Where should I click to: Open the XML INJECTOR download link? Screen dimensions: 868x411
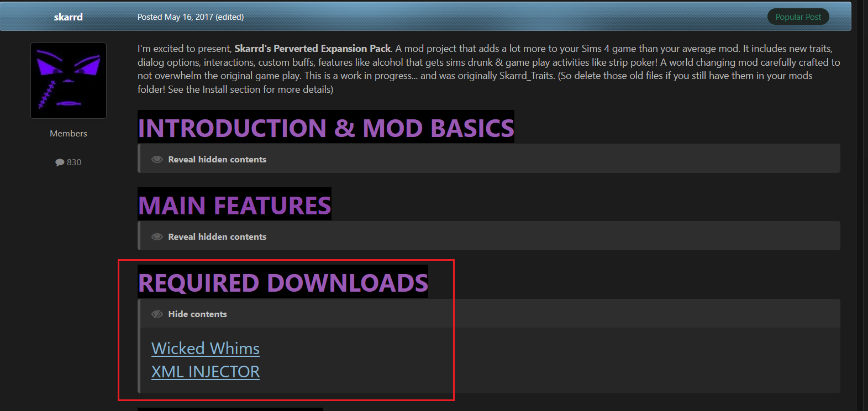(206, 372)
